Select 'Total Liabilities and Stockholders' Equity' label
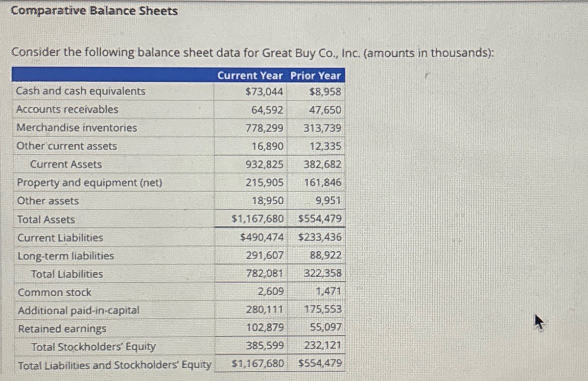The width and height of the screenshot is (588, 381). coord(115,365)
